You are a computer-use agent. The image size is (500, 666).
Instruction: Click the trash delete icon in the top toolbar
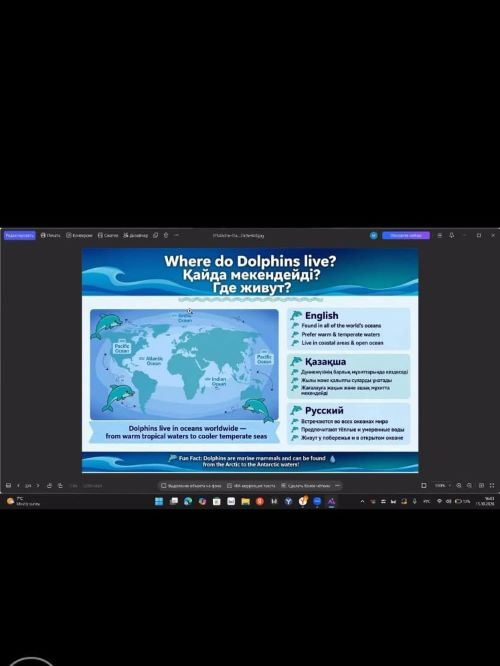[166, 235]
